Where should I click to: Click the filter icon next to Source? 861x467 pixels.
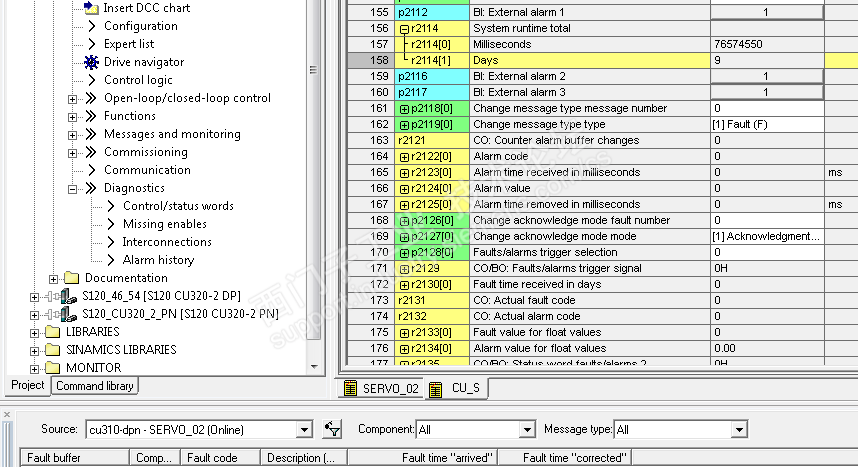coord(333,429)
